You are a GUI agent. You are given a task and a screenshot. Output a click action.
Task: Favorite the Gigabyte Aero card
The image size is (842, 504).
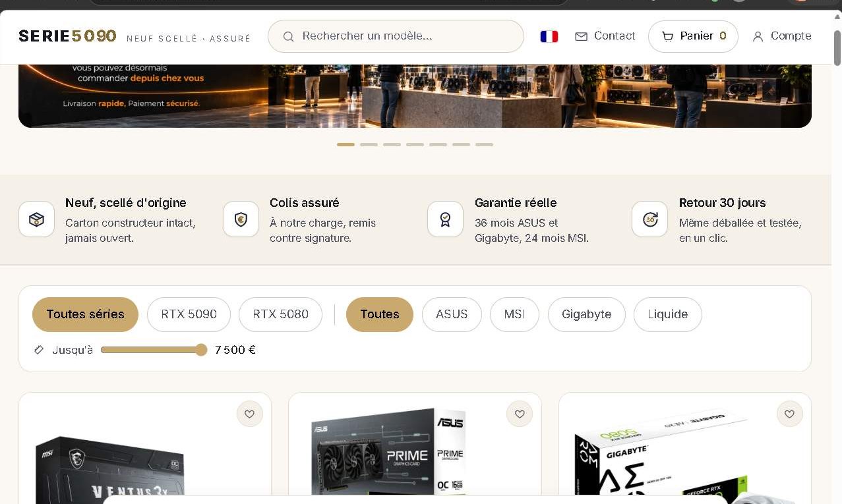790,414
